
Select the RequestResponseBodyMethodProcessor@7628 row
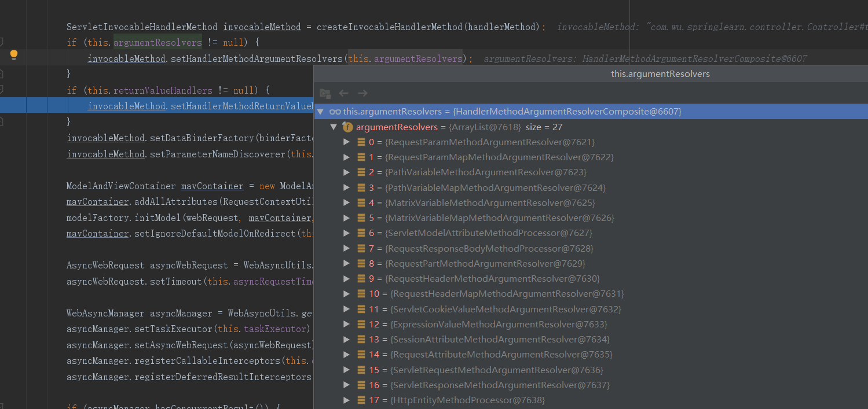[x=591, y=248]
